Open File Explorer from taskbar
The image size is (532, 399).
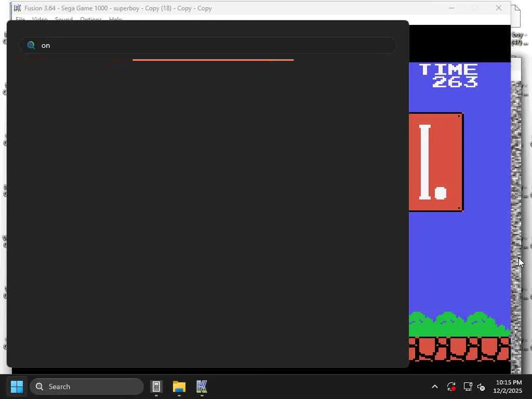(x=179, y=387)
